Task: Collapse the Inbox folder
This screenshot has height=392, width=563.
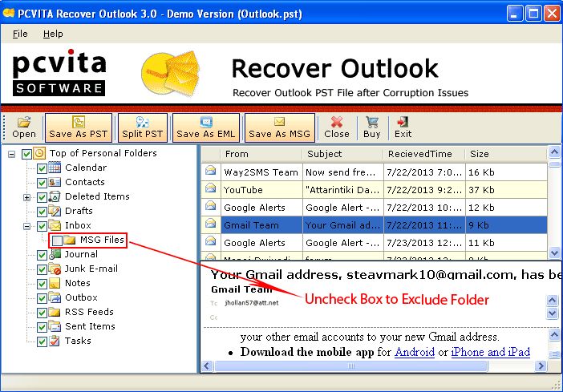Action: pos(27,226)
